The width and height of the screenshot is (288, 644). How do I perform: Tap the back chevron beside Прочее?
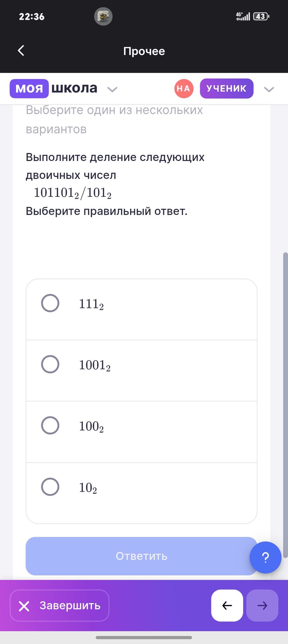(21, 51)
